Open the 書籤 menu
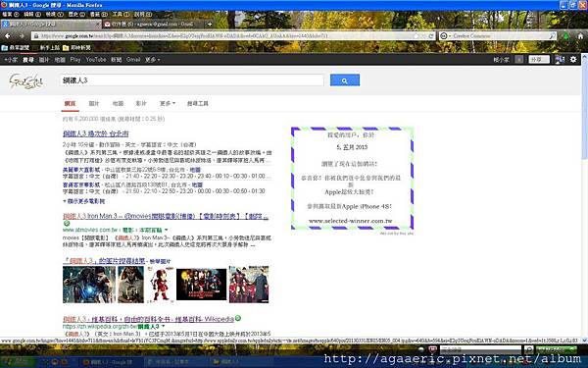 click(x=99, y=15)
